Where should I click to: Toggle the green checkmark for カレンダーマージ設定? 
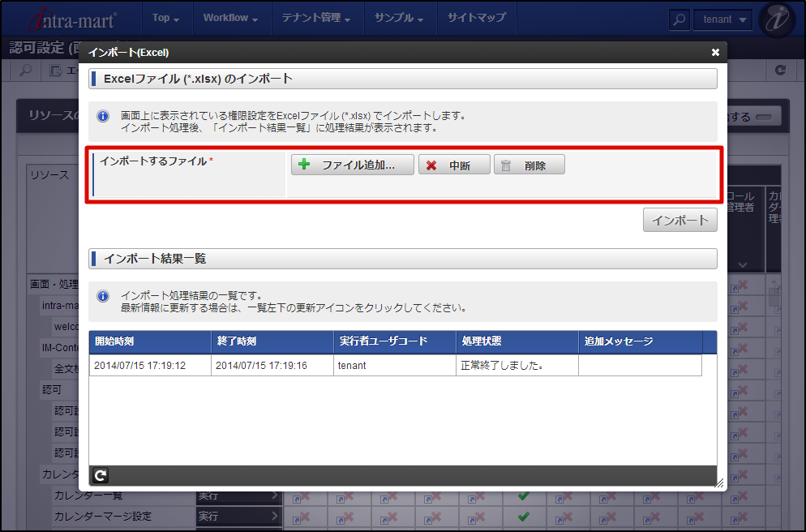point(525,517)
